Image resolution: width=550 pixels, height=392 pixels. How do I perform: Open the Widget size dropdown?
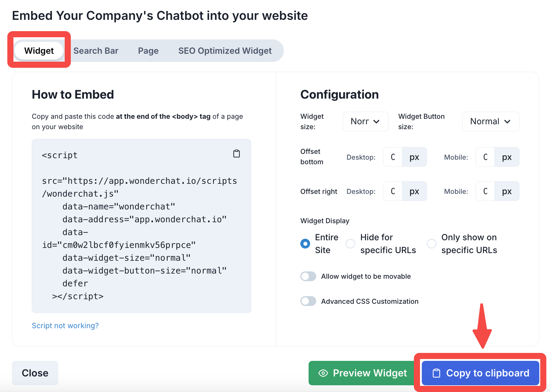pos(365,122)
